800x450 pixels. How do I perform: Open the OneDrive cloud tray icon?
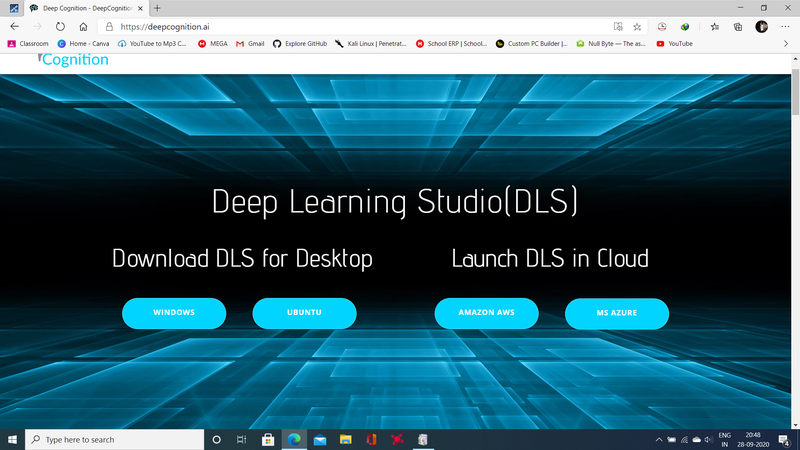click(x=696, y=439)
